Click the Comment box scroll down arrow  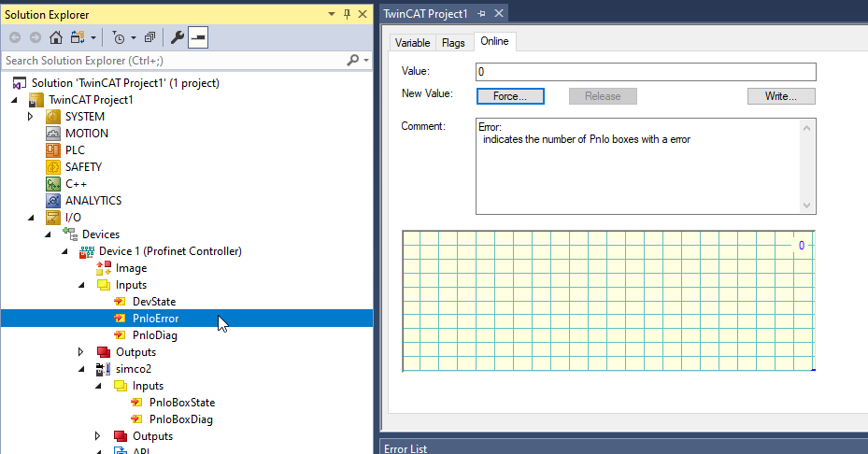[x=806, y=206]
